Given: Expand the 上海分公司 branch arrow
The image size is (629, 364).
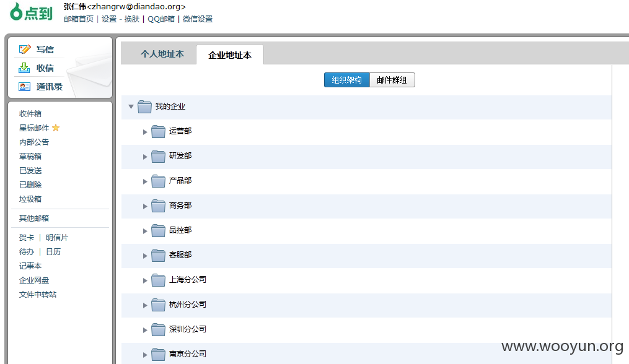Looking at the screenshot, I should point(145,280).
